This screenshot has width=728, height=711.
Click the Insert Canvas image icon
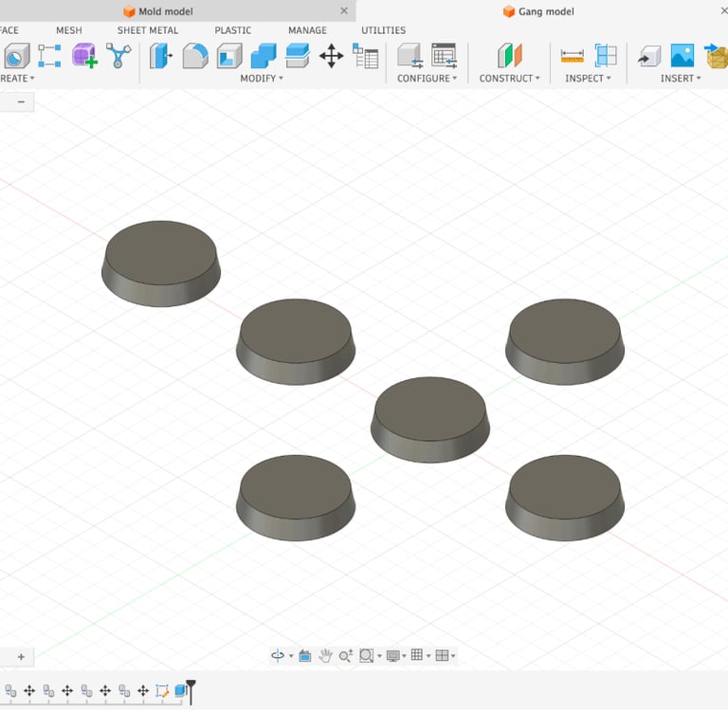point(682,56)
